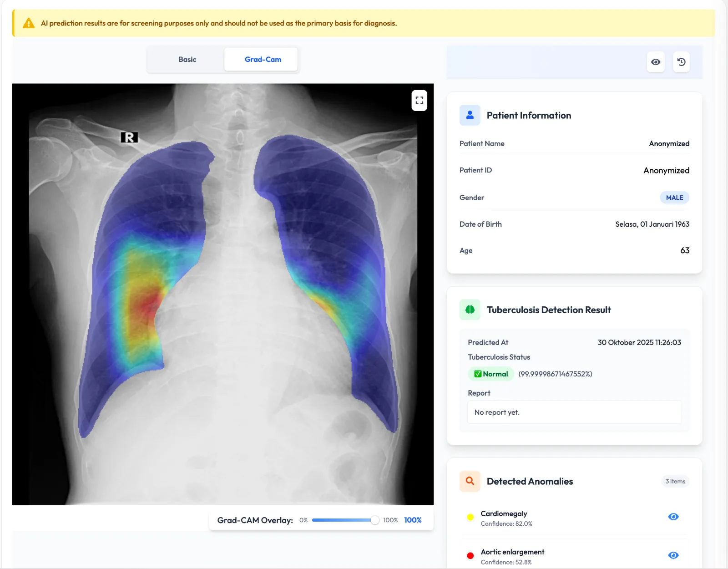Viewport: 728px width, 569px height.
Task: Click the green lungs Tuberculosis icon
Action: [470, 310]
